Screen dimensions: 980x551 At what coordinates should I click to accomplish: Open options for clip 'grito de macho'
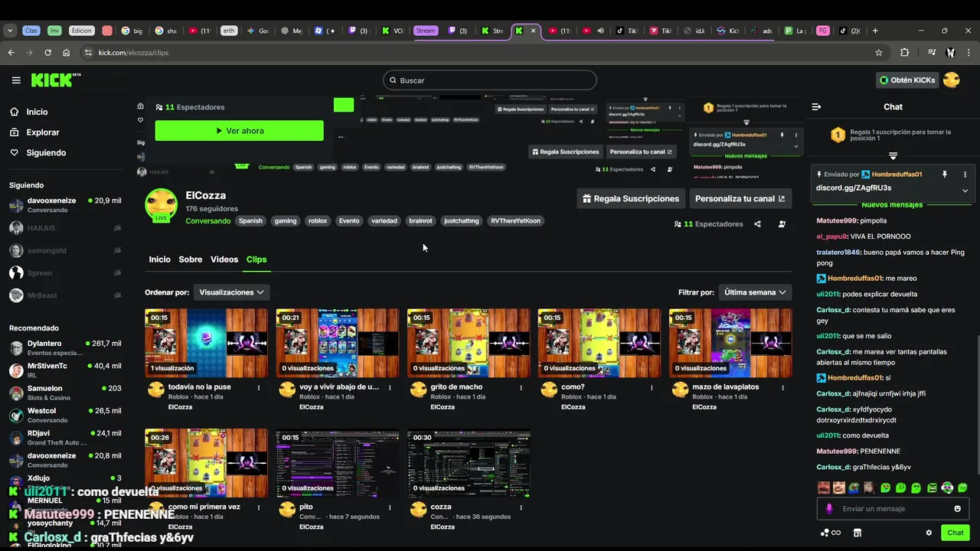pos(521,387)
